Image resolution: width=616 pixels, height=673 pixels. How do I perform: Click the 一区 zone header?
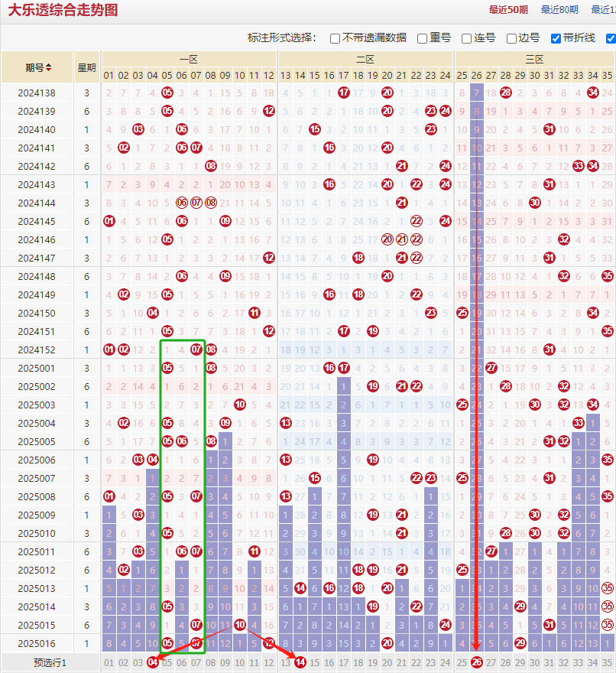click(x=188, y=59)
